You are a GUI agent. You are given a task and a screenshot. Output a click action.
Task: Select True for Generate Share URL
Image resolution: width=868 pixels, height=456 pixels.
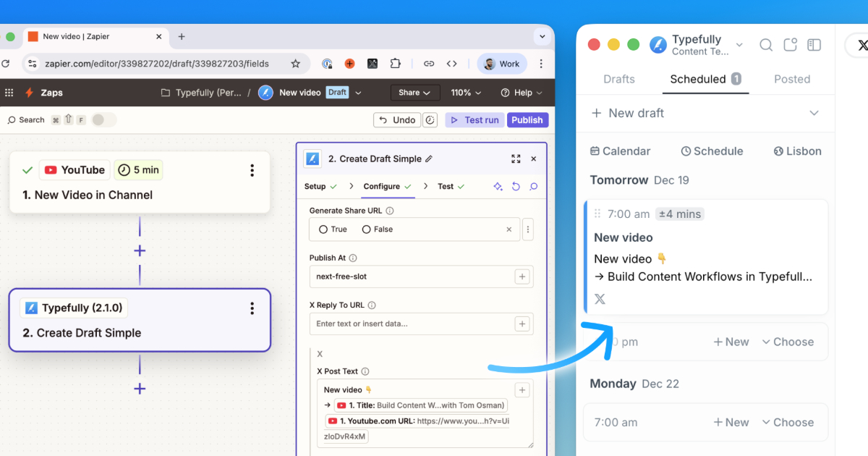click(323, 229)
